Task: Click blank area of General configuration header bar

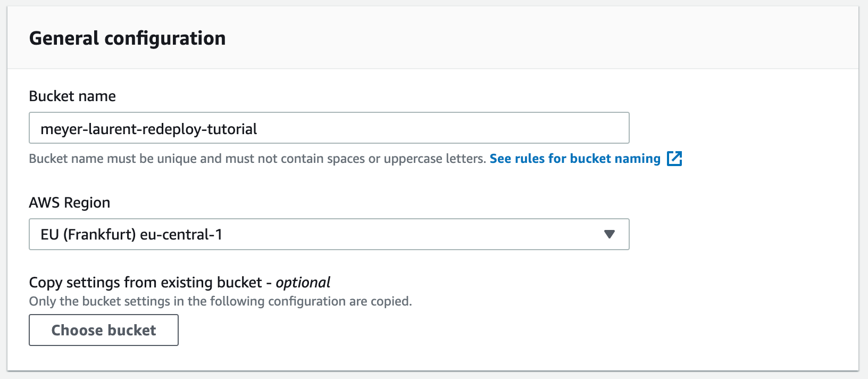Action: pyautogui.click(x=532, y=38)
